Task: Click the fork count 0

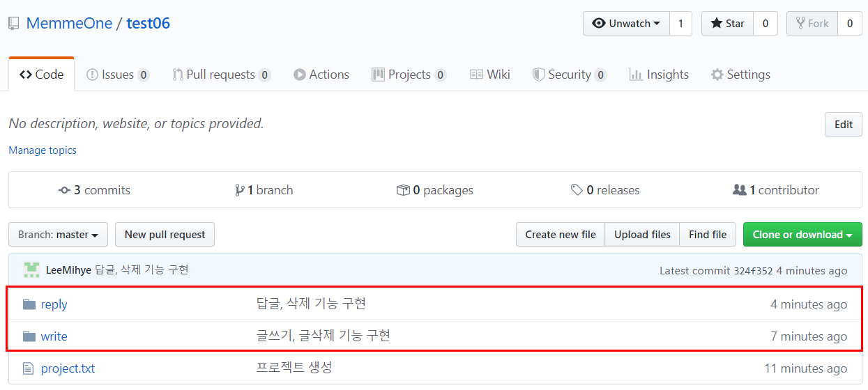Action: pyautogui.click(x=849, y=24)
